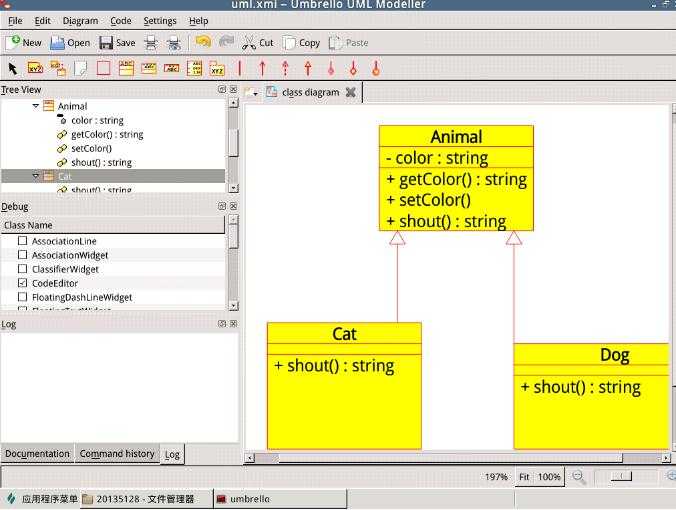Choose the Enum list tool icon
This screenshot has width=676, height=510.
click(x=194, y=68)
